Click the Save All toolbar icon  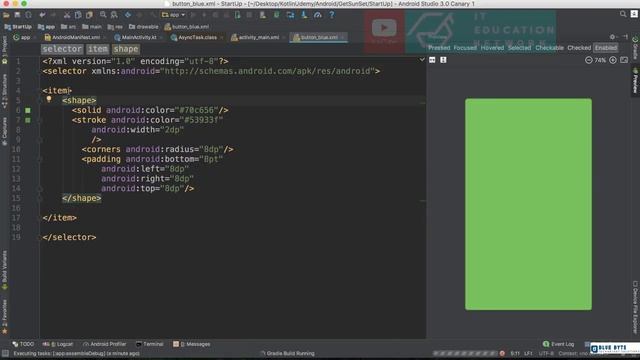(x=17, y=15)
